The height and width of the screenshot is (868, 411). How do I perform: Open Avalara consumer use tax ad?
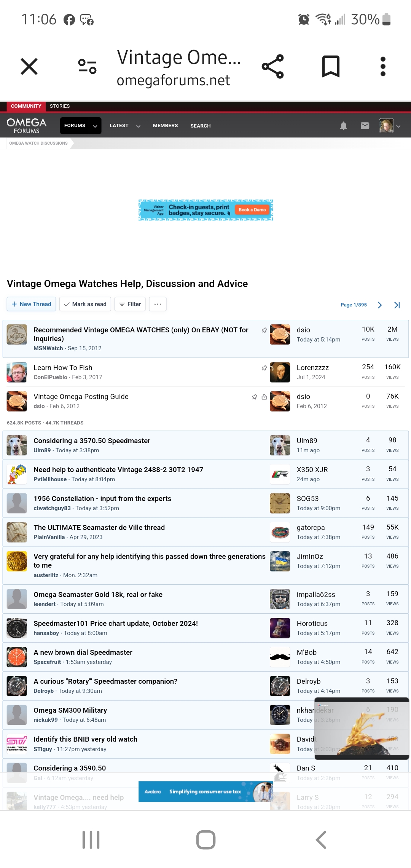tap(205, 791)
